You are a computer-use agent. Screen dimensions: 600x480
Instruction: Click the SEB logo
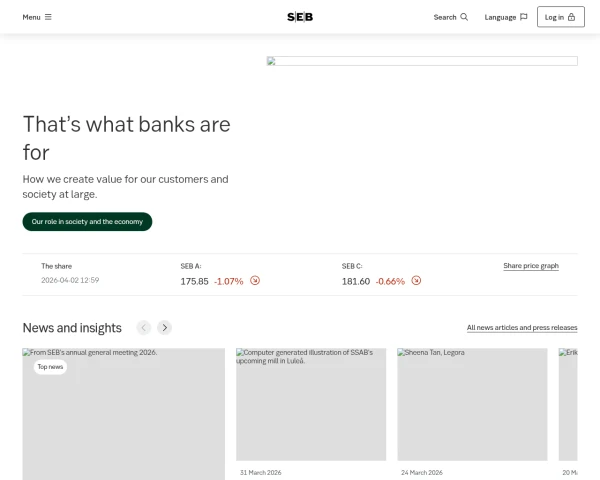[300, 17]
